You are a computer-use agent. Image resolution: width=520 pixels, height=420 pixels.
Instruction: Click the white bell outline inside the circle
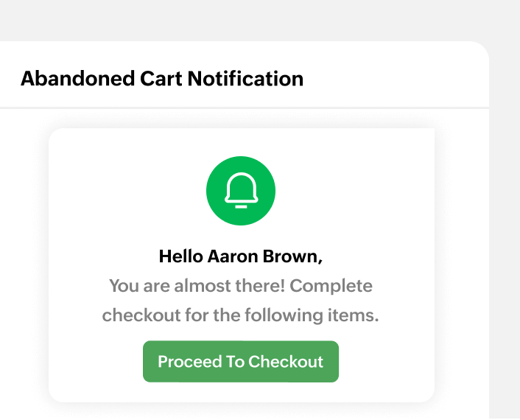241,190
